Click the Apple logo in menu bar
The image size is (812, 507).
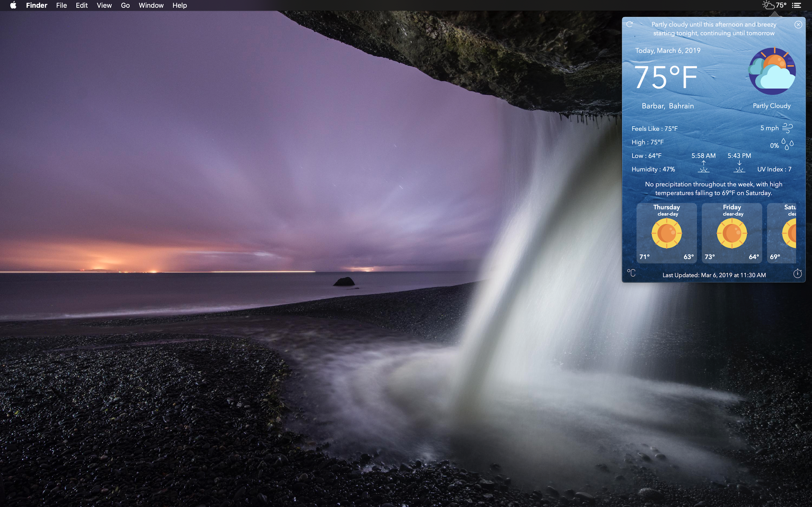tap(13, 5)
